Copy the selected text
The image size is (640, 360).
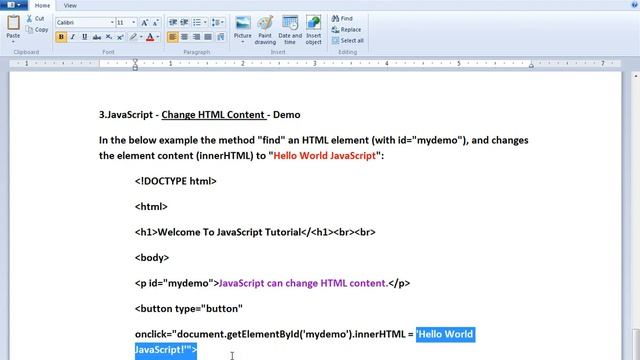pos(37,29)
